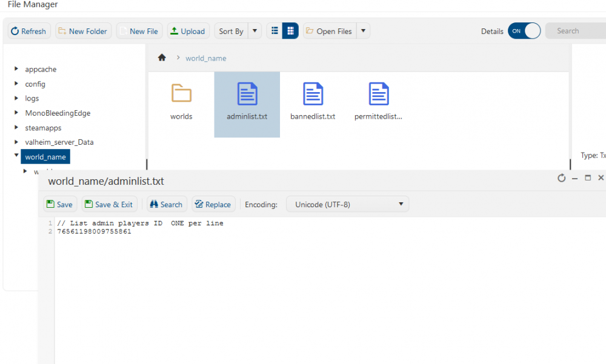Select valheim_server_Data in the folder tree

click(59, 142)
